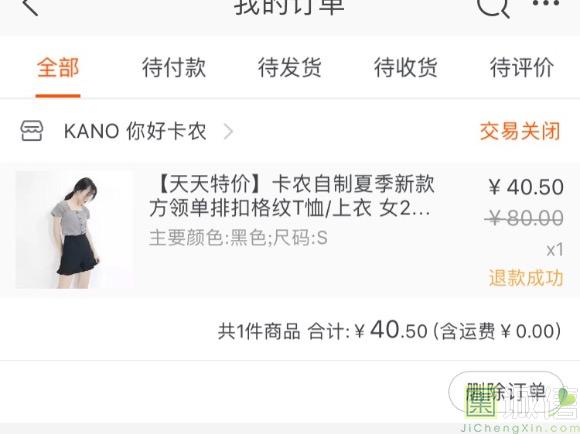Tap the shop storefront icon
The image size is (580, 434).
click(x=31, y=131)
